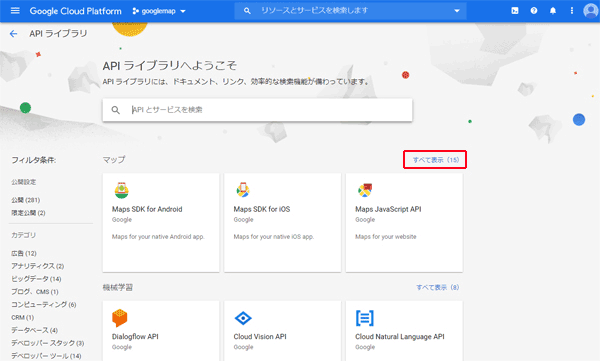Viewport: 600px width, 361px height.
Task: Focus the top resources and services search field
Action: click(352, 11)
